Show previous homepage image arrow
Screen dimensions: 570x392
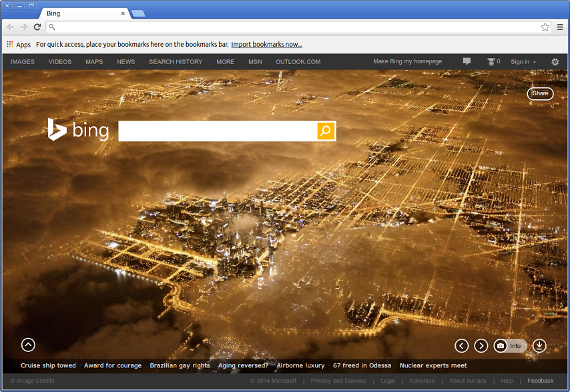(x=461, y=345)
